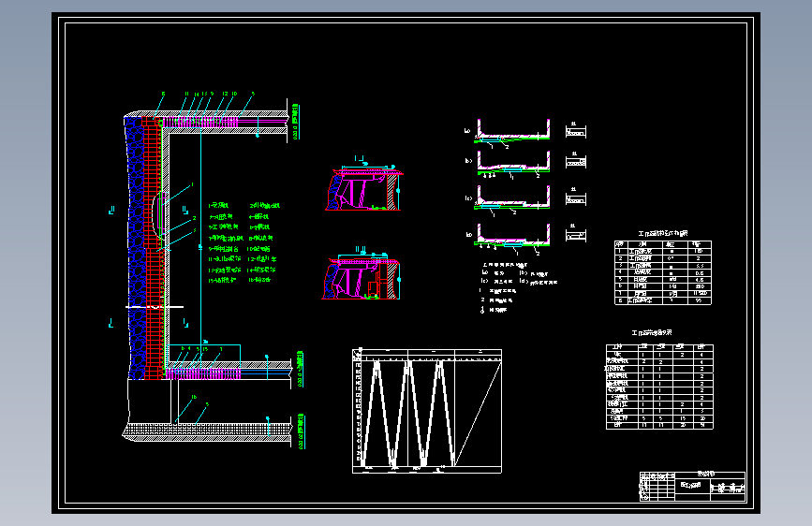The image size is (812, 526).
Task: Click the green numbered legend list
Action: click(x=244, y=242)
